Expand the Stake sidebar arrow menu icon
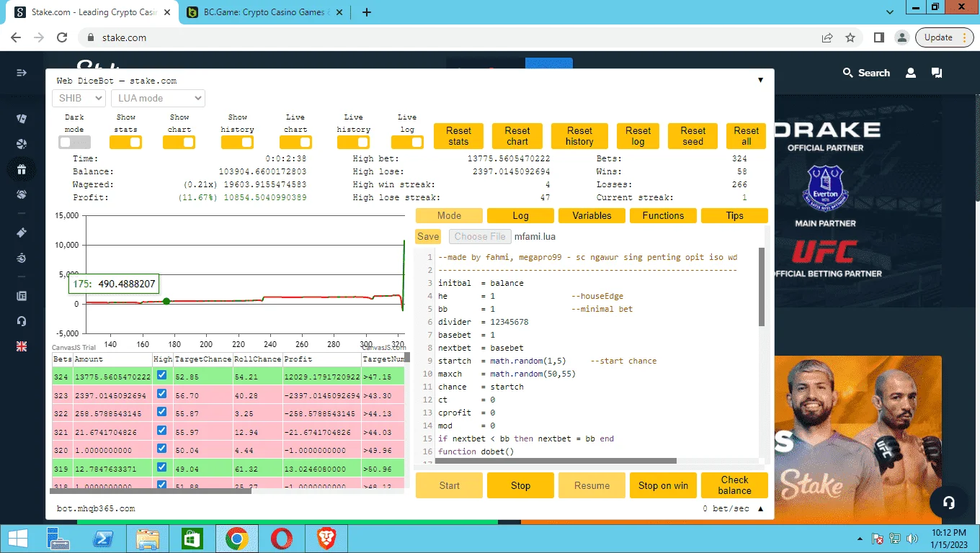Image resolution: width=980 pixels, height=553 pixels. point(22,73)
